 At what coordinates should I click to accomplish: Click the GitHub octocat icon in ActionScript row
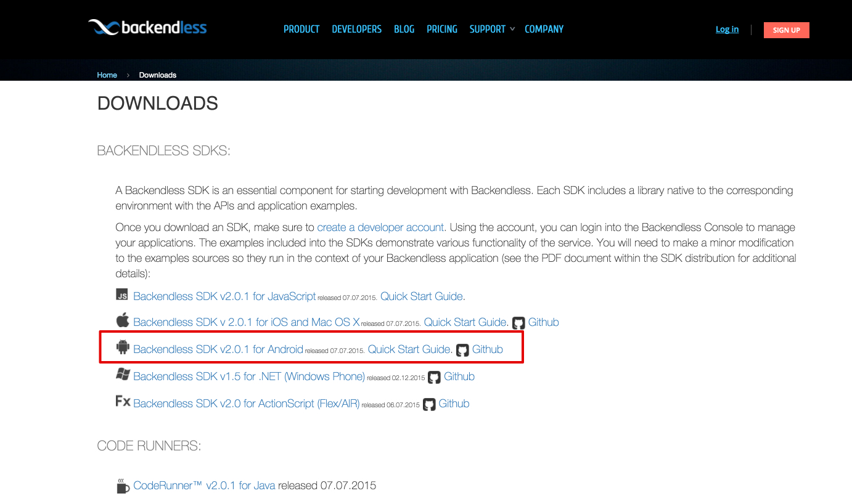pos(429,404)
